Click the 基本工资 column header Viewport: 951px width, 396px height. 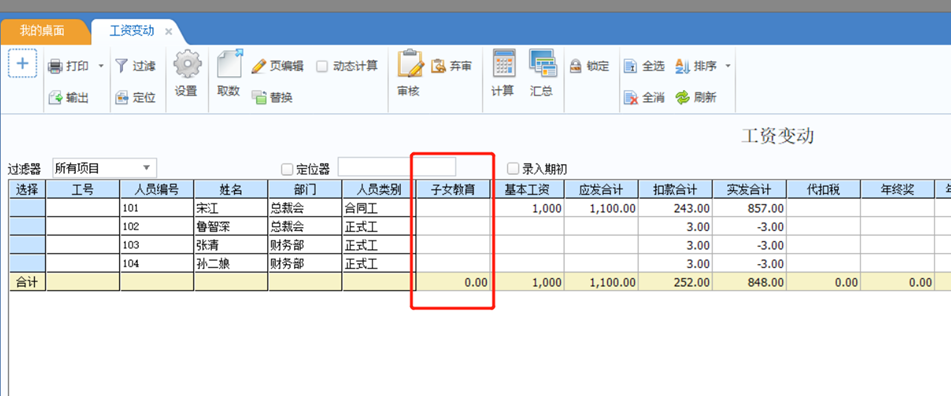(x=528, y=190)
